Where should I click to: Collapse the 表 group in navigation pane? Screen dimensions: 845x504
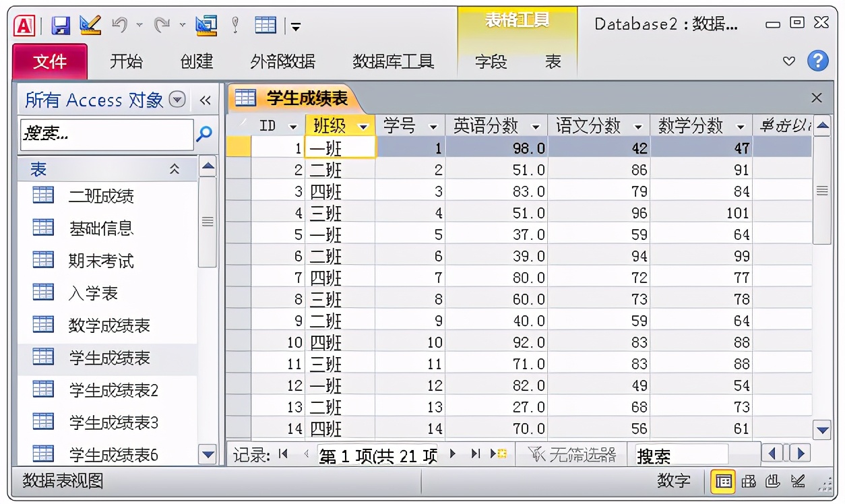tap(175, 170)
